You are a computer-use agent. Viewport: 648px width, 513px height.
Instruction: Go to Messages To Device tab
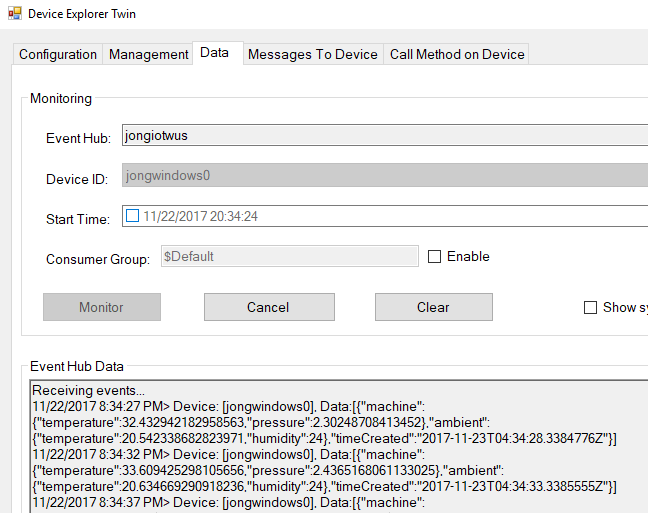click(x=312, y=55)
